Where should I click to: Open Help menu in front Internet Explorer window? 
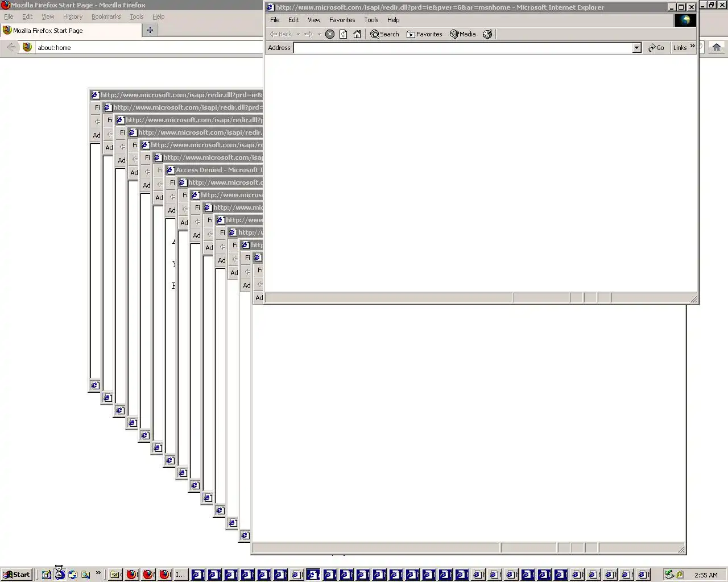[x=394, y=20]
